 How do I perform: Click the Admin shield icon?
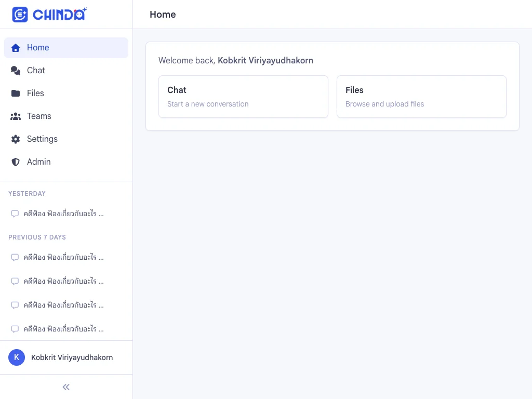point(16,162)
